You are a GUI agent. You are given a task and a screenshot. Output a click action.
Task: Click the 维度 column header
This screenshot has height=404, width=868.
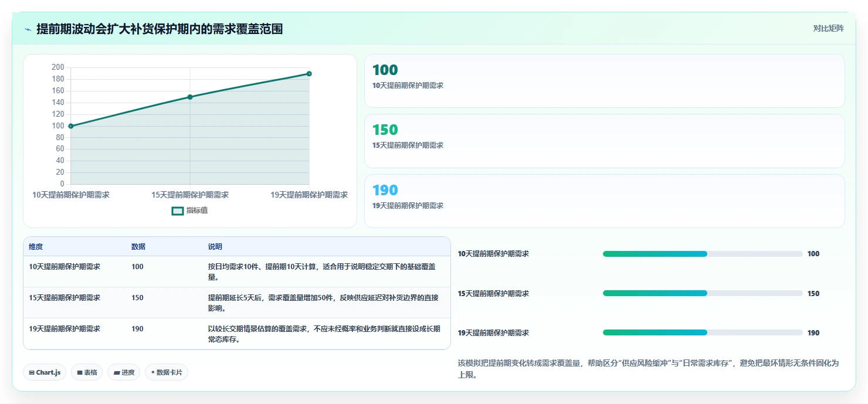click(x=36, y=247)
